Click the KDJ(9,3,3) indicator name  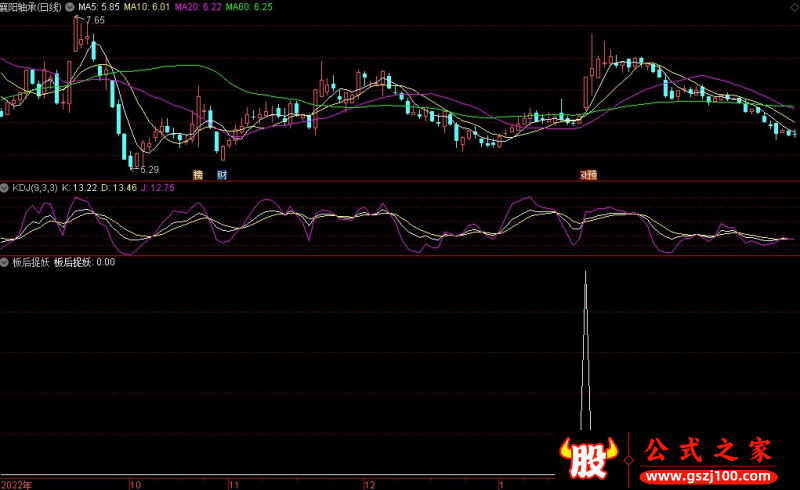[34, 187]
